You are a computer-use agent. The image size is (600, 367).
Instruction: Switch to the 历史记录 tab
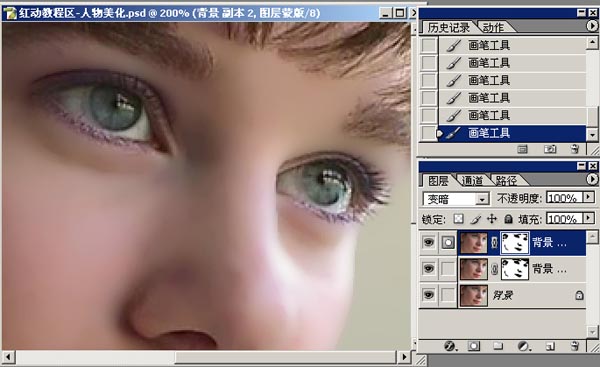[448, 28]
